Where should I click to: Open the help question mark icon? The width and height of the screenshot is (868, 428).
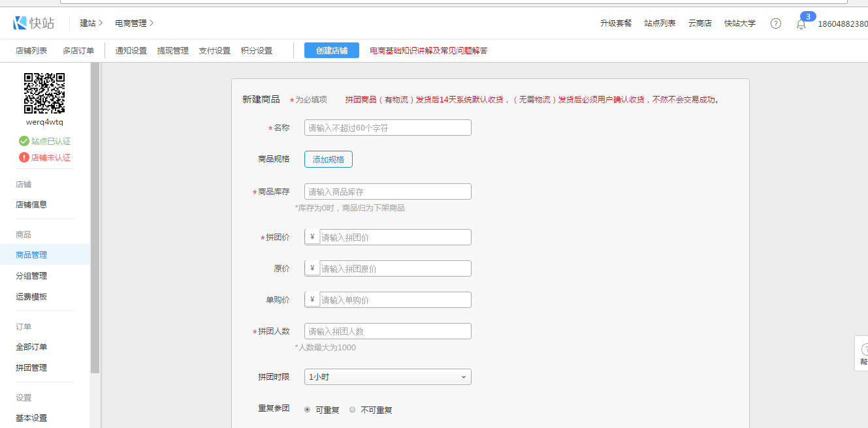(775, 23)
